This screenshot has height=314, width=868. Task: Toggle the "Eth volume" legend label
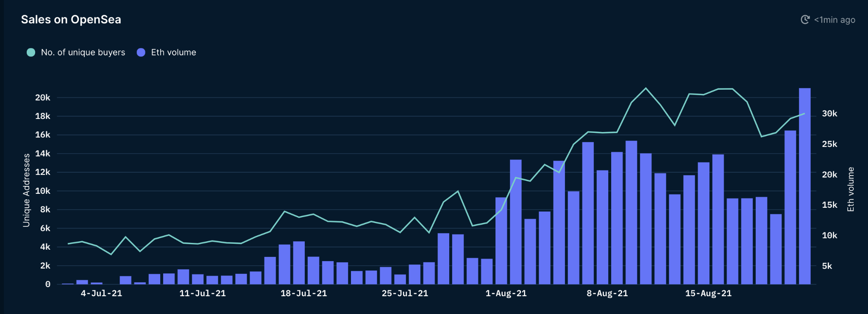point(173,52)
